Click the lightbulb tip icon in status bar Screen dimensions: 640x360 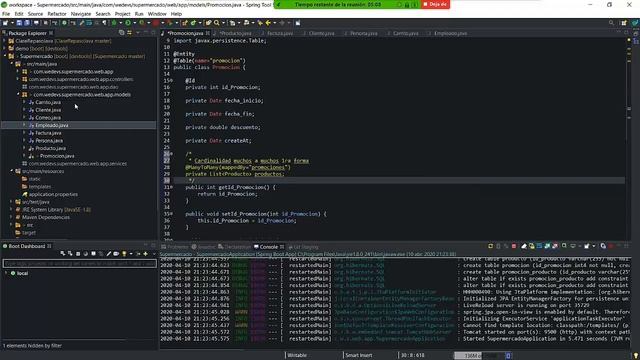click(x=636, y=356)
